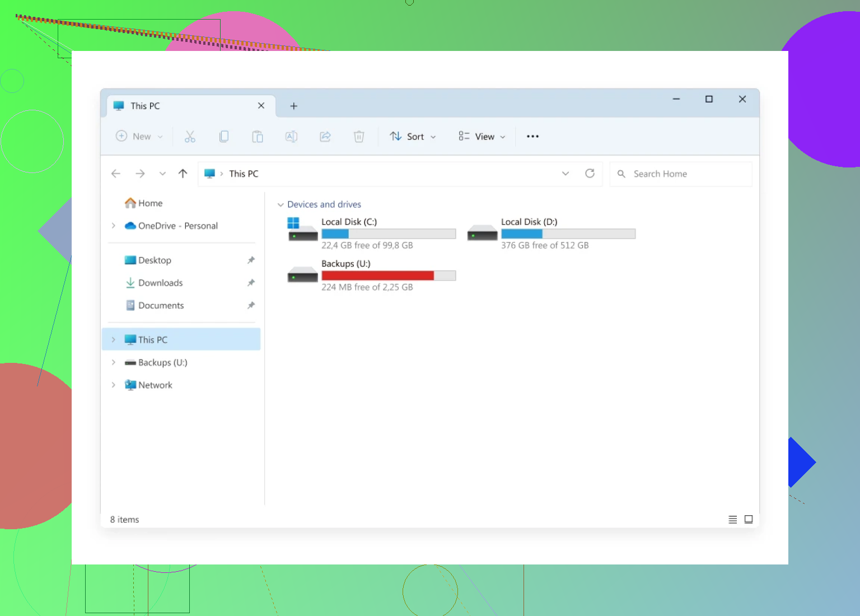Image resolution: width=860 pixels, height=616 pixels.
Task: Open the See more ellipsis menu
Action: (532, 137)
